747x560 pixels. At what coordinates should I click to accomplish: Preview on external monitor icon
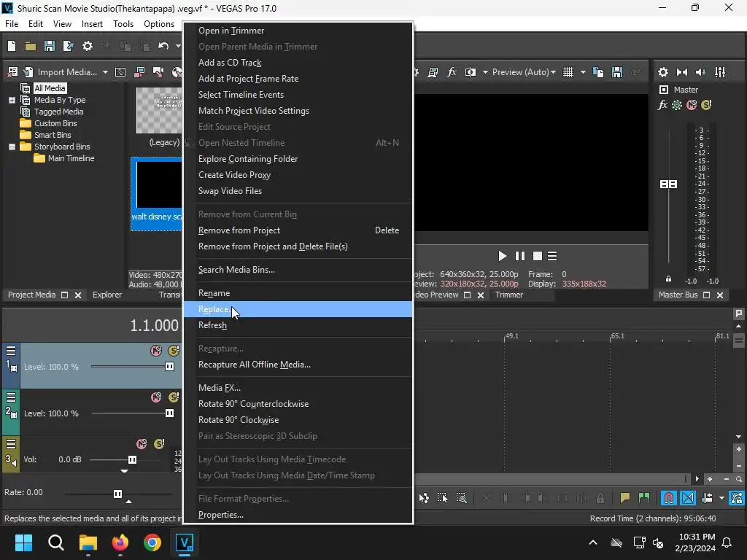[433, 72]
